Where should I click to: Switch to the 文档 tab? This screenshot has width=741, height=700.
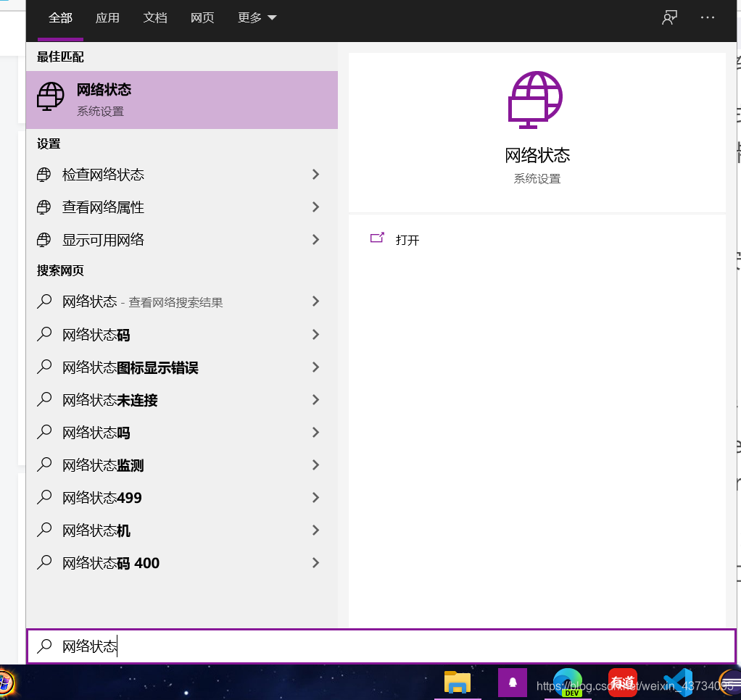pyautogui.click(x=155, y=17)
